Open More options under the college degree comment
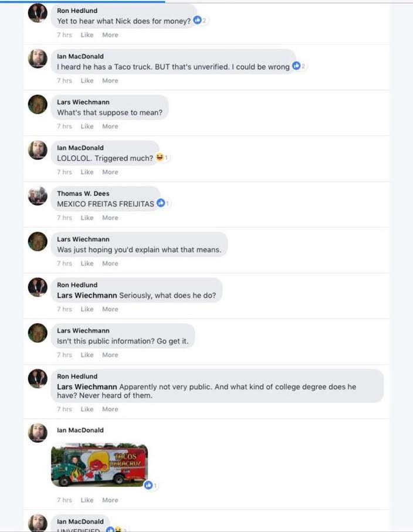The height and width of the screenshot is (532, 413). click(x=110, y=409)
